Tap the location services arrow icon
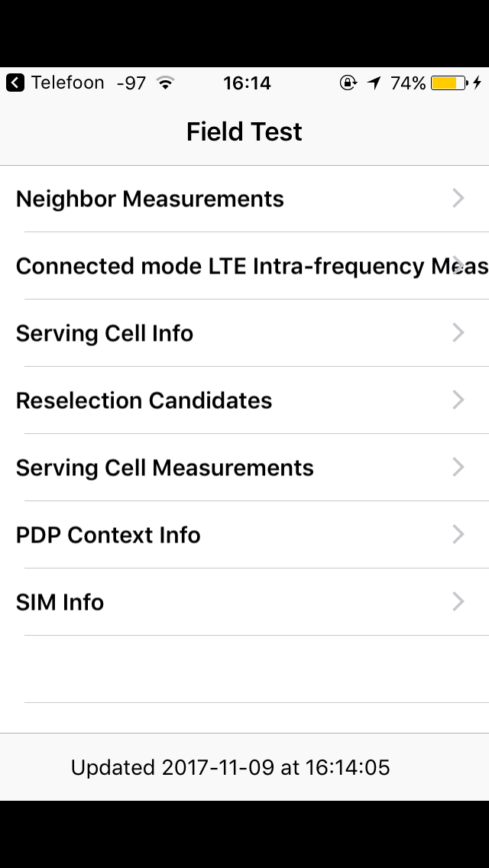 [x=374, y=83]
